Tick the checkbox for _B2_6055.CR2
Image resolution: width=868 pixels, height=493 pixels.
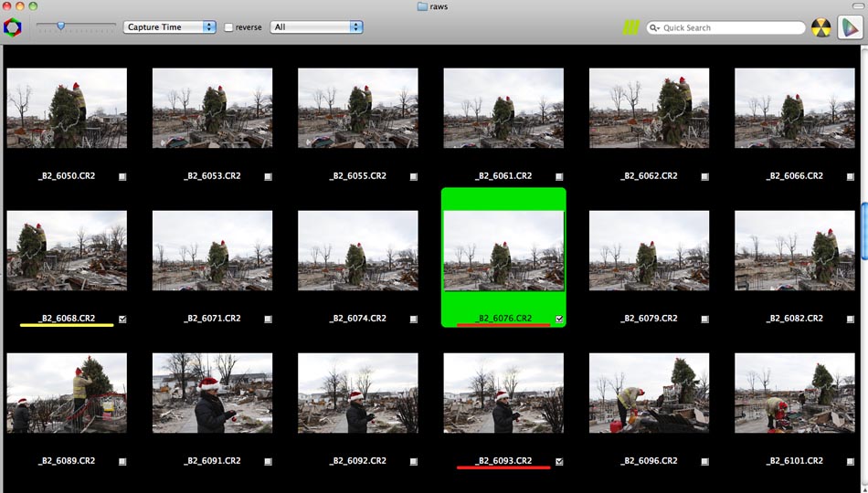pyautogui.click(x=414, y=176)
